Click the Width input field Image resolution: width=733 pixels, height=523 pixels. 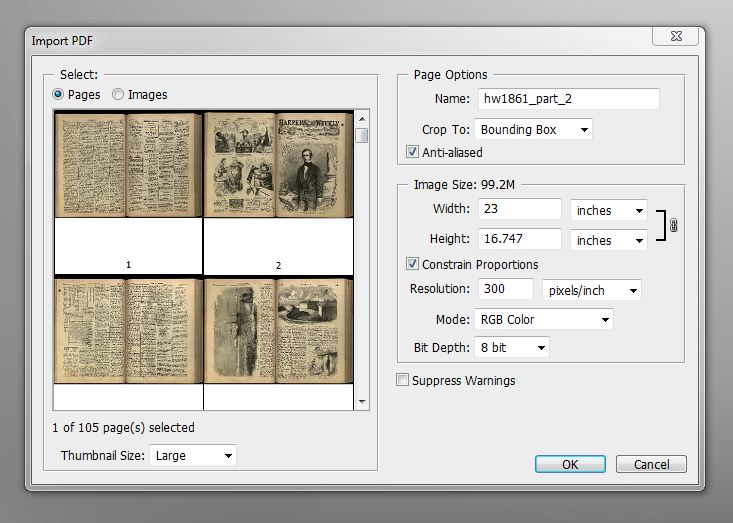519,209
